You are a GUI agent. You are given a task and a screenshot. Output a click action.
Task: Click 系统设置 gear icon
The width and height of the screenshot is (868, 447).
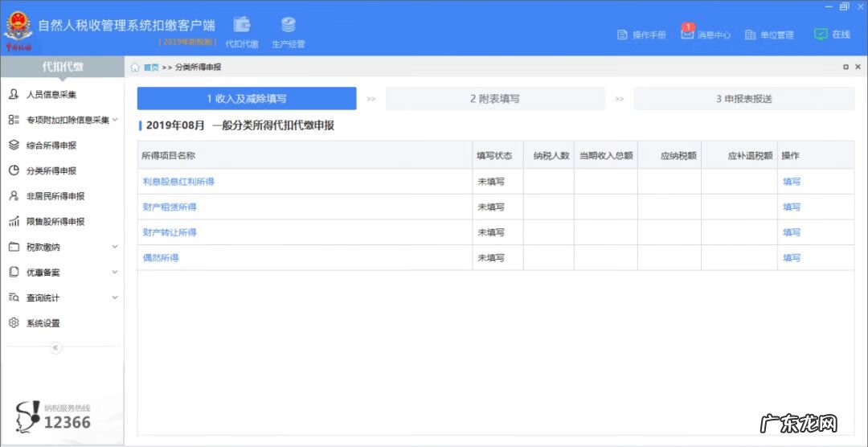click(14, 323)
